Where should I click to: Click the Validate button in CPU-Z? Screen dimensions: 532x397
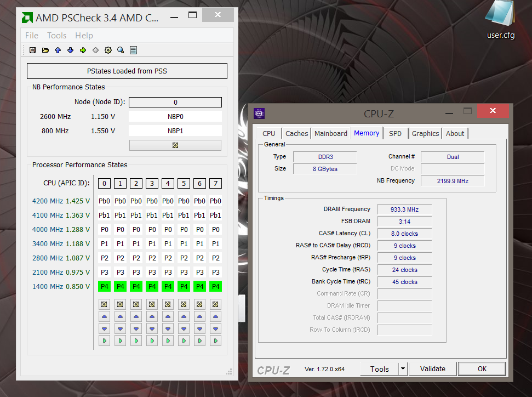433,369
